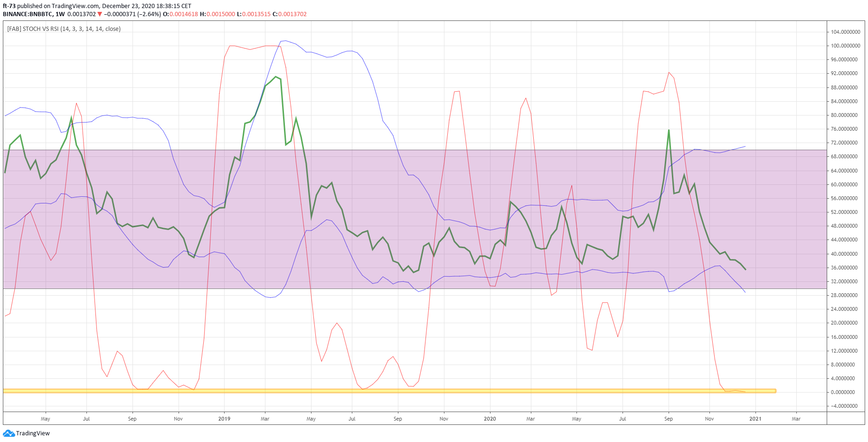
Task: Click the Sep label right before 2020
Action: tap(398, 419)
